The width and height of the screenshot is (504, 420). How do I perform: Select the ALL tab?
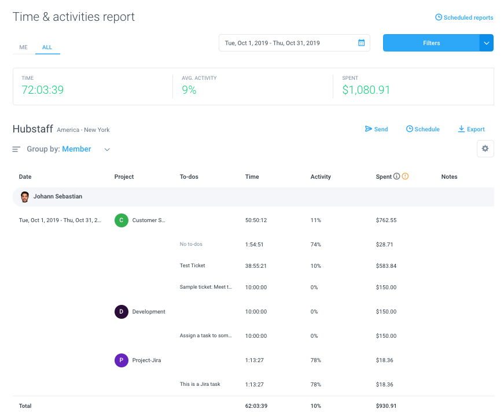tap(47, 47)
